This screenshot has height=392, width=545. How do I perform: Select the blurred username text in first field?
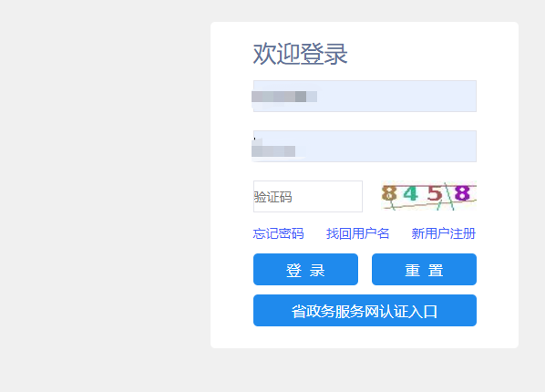coord(284,97)
